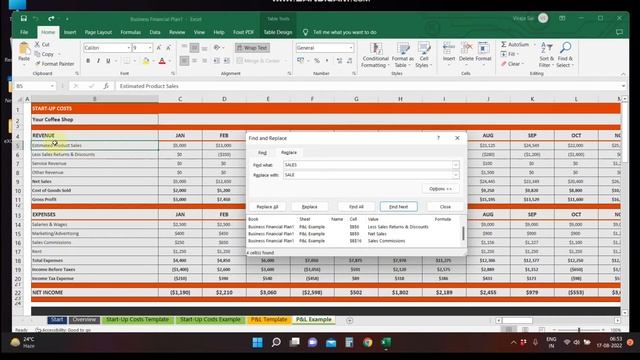The image size is (640, 360).
Task: Increase decimal places
Action: click(339, 61)
